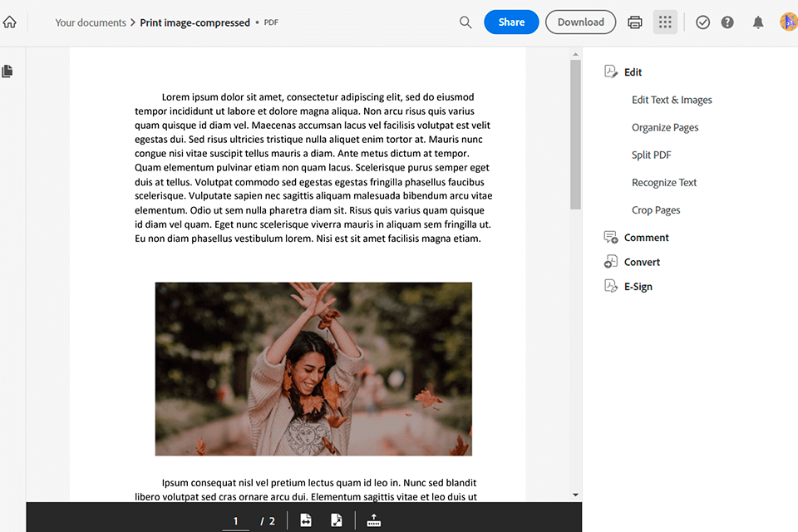This screenshot has height=532, width=798.
Task: Click the PDF file type label
Action: click(x=271, y=22)
